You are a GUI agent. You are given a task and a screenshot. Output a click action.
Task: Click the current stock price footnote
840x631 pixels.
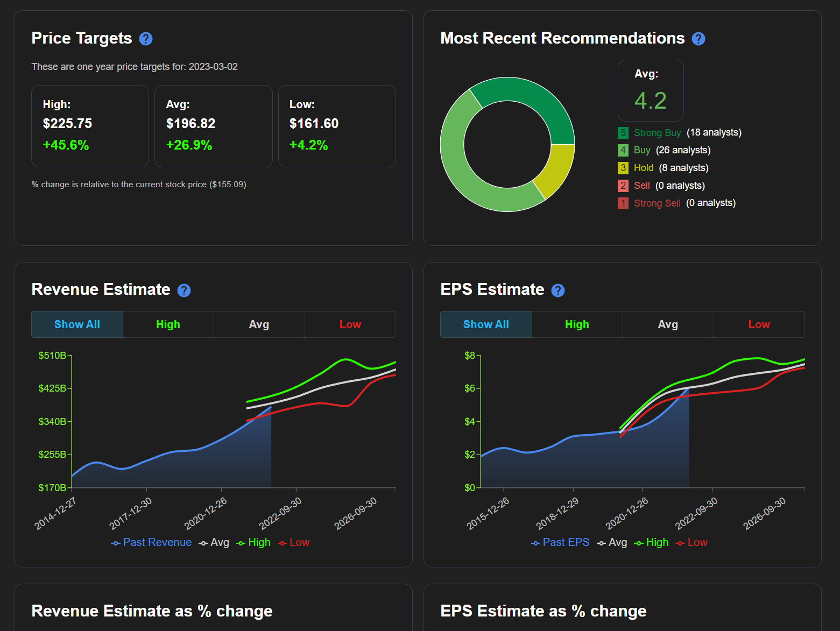(140, 185)
